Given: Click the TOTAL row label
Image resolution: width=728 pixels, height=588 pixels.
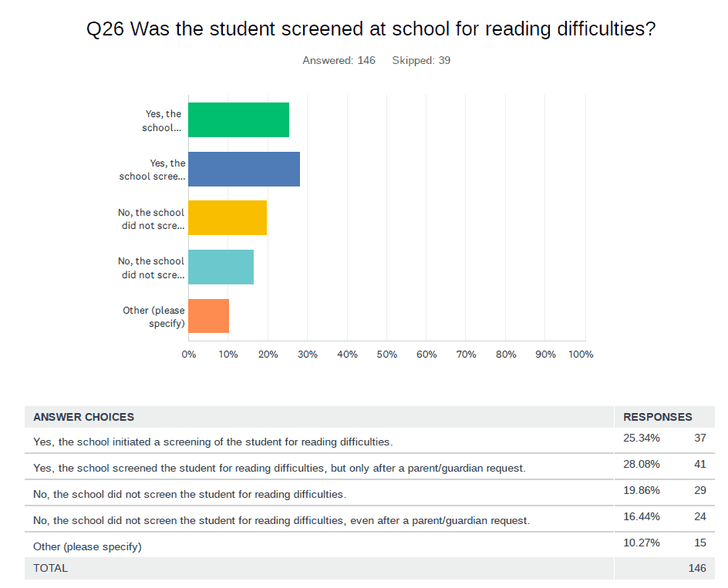Looking at the screenshot, I should [50, 568].
